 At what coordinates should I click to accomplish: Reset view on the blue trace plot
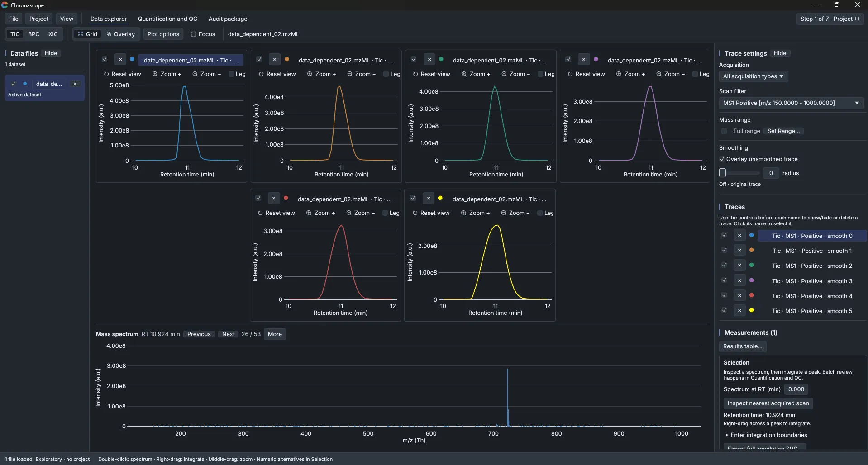[x=122, y=74]
